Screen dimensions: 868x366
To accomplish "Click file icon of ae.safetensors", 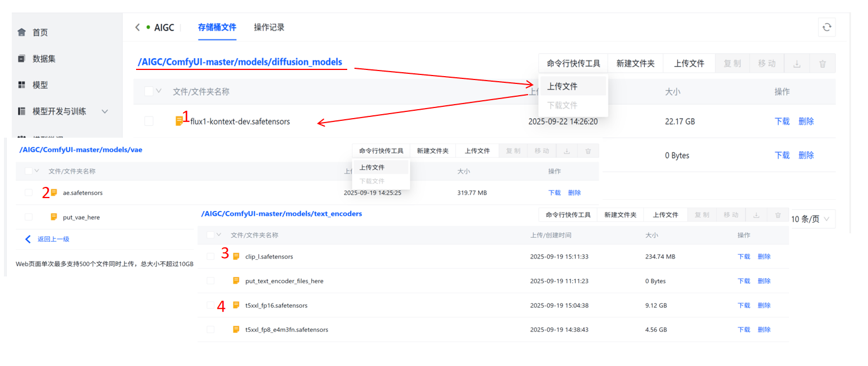I will (x=54, y=192).
